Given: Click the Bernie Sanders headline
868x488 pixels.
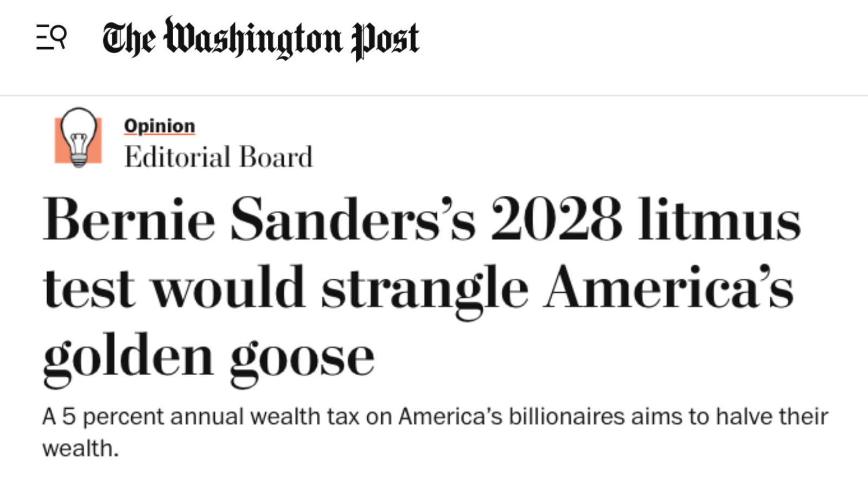Looking at the screenshot, I should (x=421, y=287).
